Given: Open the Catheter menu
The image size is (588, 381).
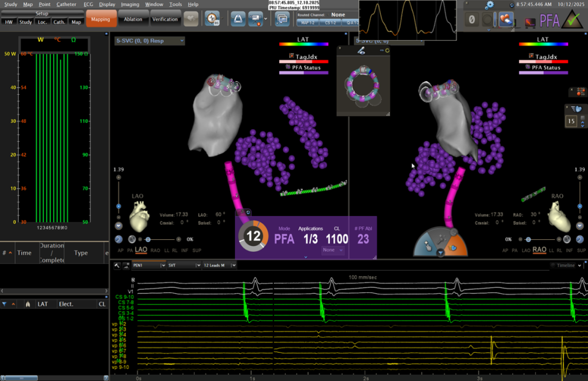Looking at the screenshot, I should click(x=66, y=4).
